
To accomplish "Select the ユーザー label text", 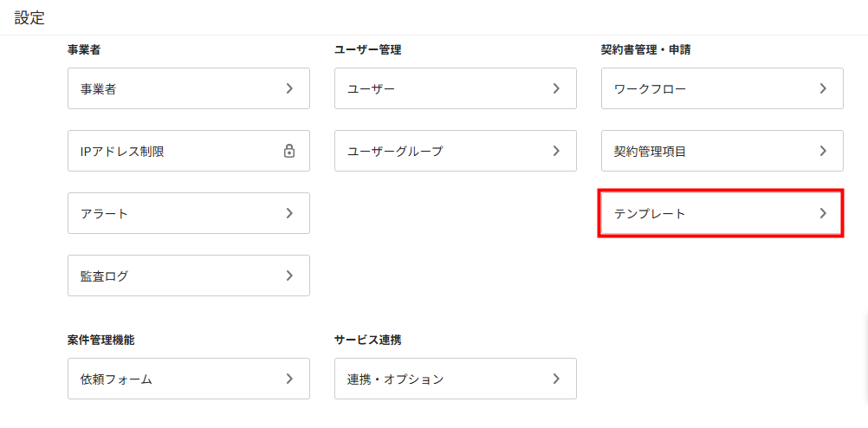I will click(372, 88).
